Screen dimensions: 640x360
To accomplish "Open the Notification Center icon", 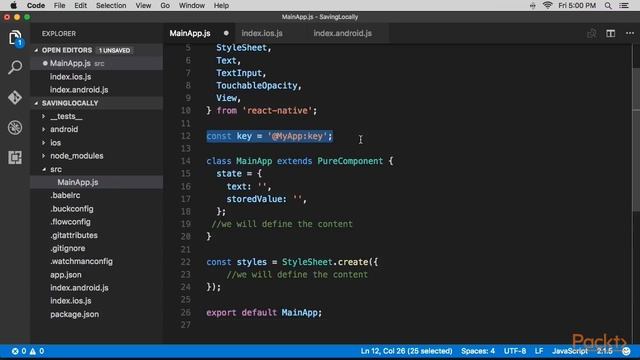I will [624, 6].
